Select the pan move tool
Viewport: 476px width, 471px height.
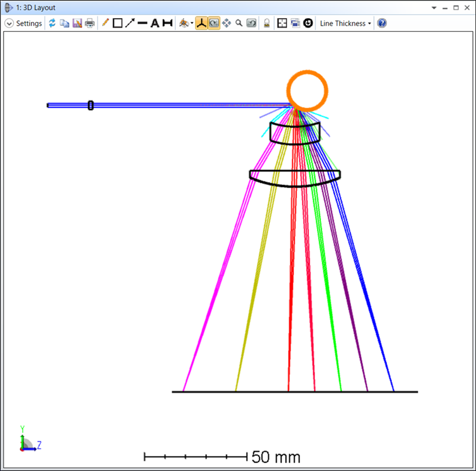(227, 23)
